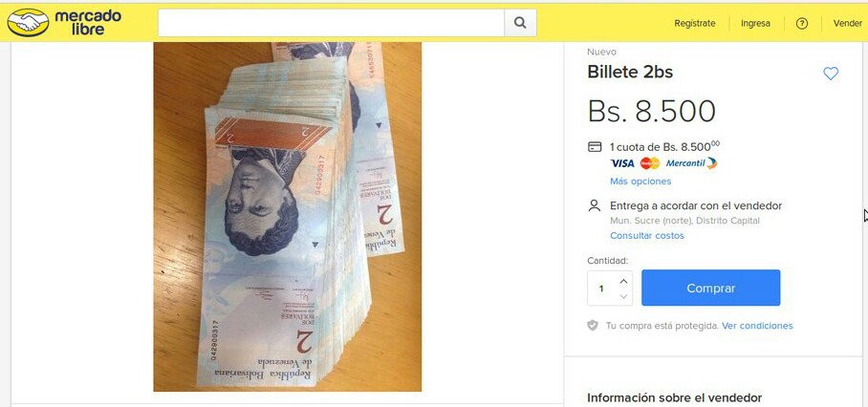Screen dimensions: 868x407
Task: Click the credit card payment icon
Action: [x=594, y=146]
